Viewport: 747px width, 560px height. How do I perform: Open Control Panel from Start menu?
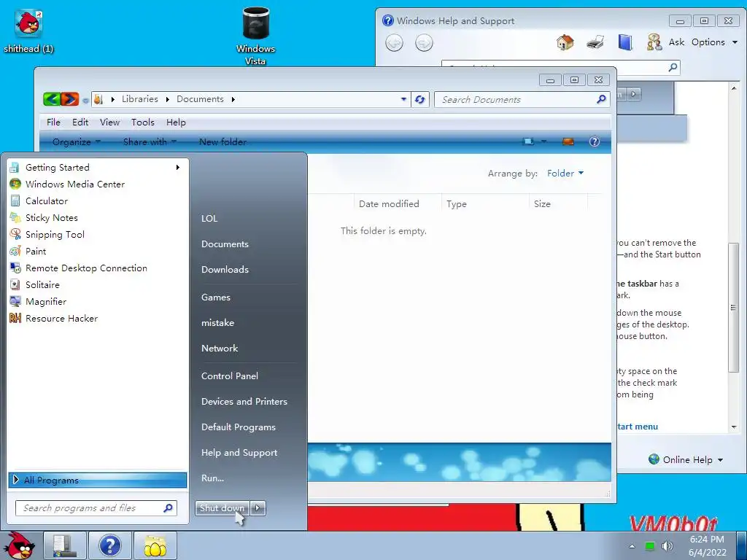230,376
